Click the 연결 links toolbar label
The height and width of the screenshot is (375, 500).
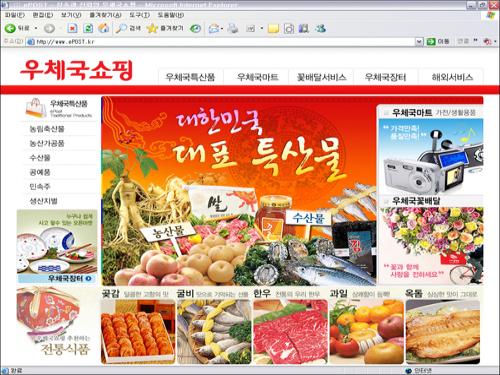463,41
